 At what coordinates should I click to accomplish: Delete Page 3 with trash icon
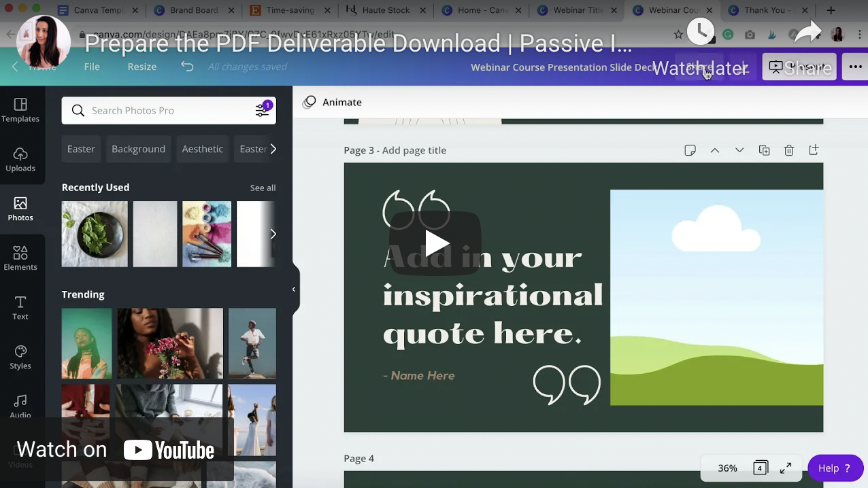[x=789, y=150]
